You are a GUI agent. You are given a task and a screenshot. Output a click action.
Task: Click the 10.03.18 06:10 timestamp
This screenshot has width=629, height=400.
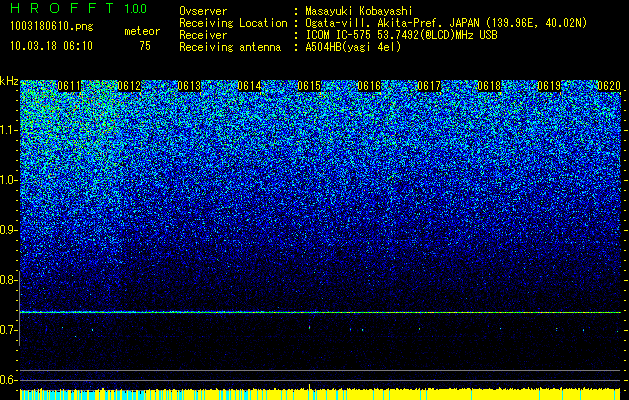51,46
